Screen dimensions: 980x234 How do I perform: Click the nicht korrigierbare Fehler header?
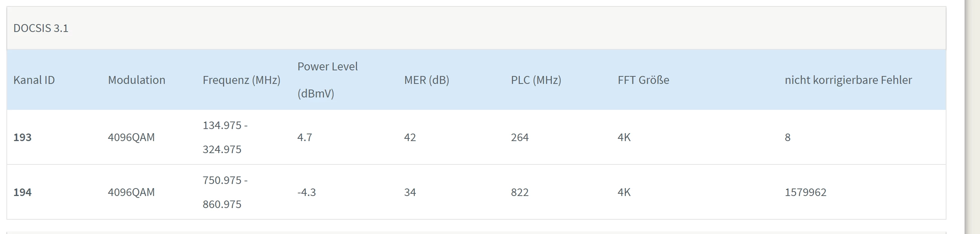tap(848, 80)
